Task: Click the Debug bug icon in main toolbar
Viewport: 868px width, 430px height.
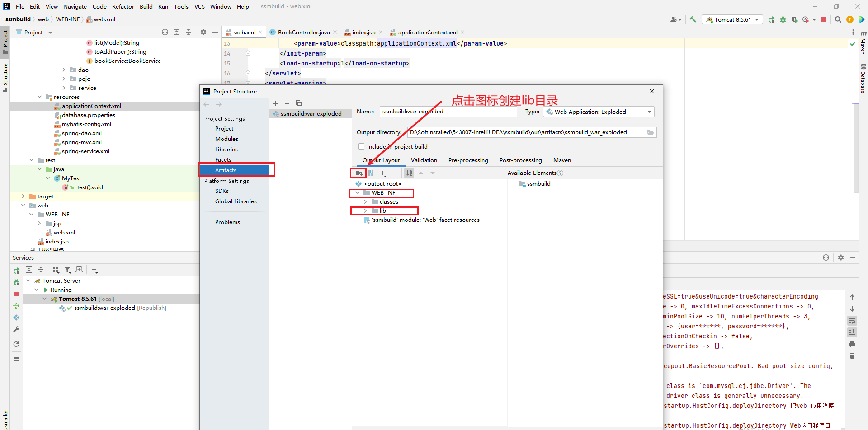Action: pos(783,19)
